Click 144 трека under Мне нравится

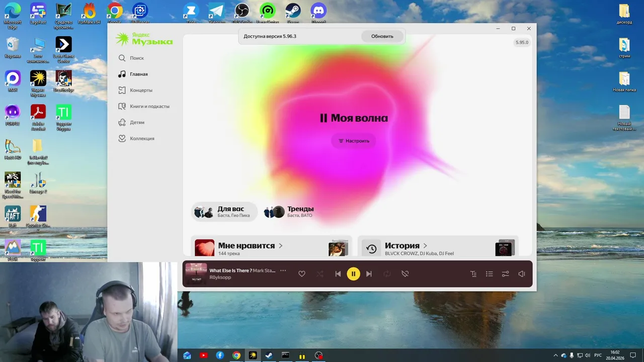point(229,253)
